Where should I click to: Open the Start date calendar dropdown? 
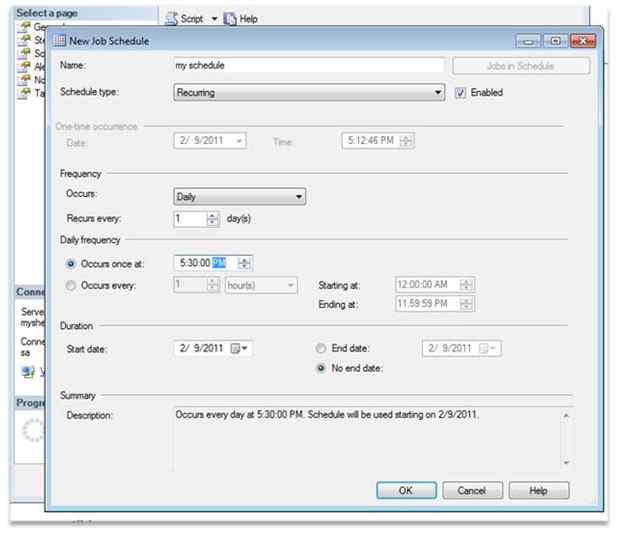click(x=239, y=348)
